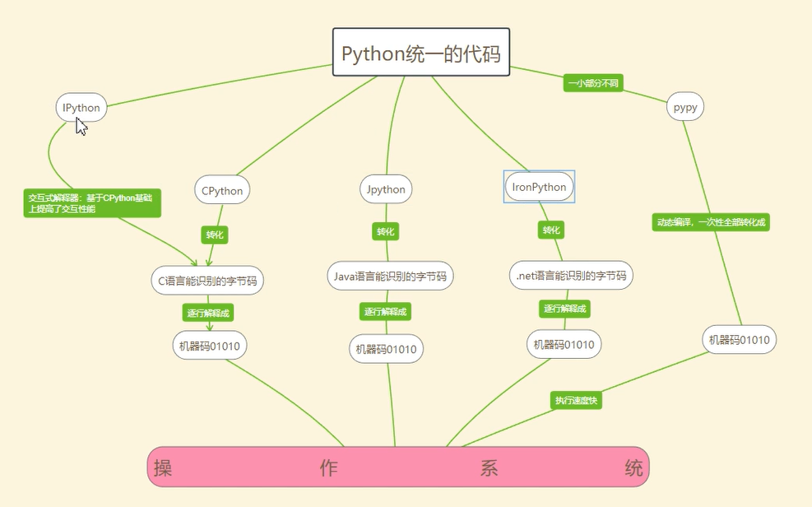Click the 转化 label on the IronPython branch
Image resolution: width=812 pixels, height=507 pixels.
pyautogui.click(x=551, y=230)
